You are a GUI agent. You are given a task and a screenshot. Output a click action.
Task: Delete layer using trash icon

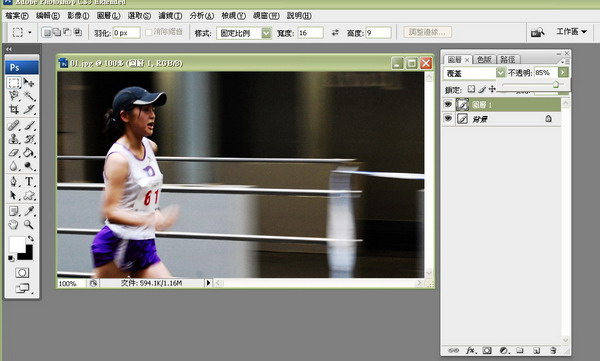tap(553, 350)
